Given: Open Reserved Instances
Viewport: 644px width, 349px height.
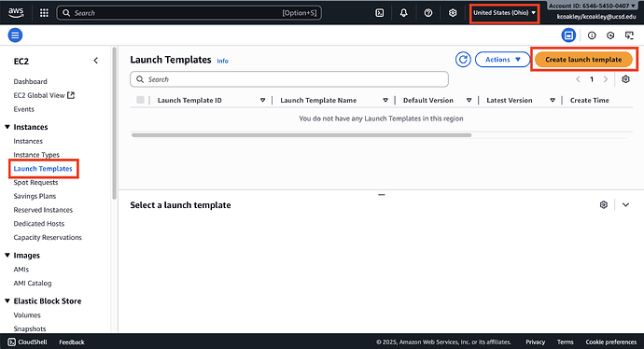Looking at the screenshot, I should click(x=43, y=210).
